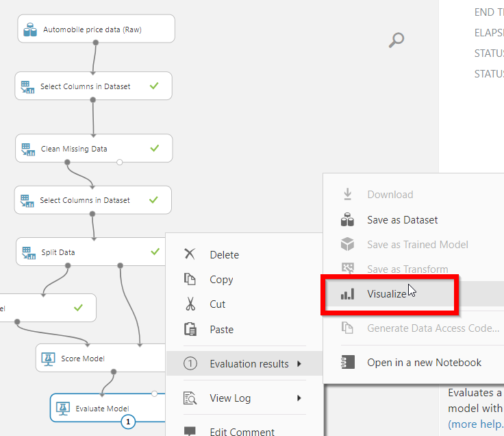The height and width of the screenshot is (436, 504).
Task: Click Evaluate Model right input port
Action: [x=154, y=393]
